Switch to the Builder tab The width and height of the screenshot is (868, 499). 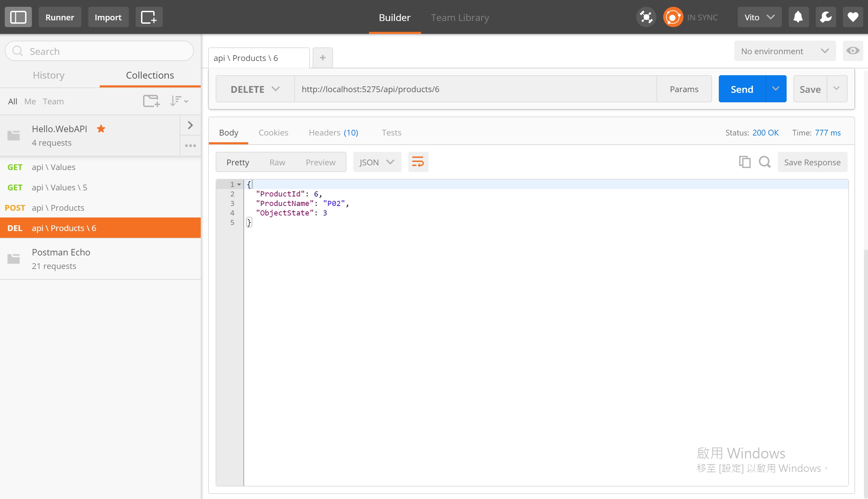pyautogui.click(x=395, y=18)
